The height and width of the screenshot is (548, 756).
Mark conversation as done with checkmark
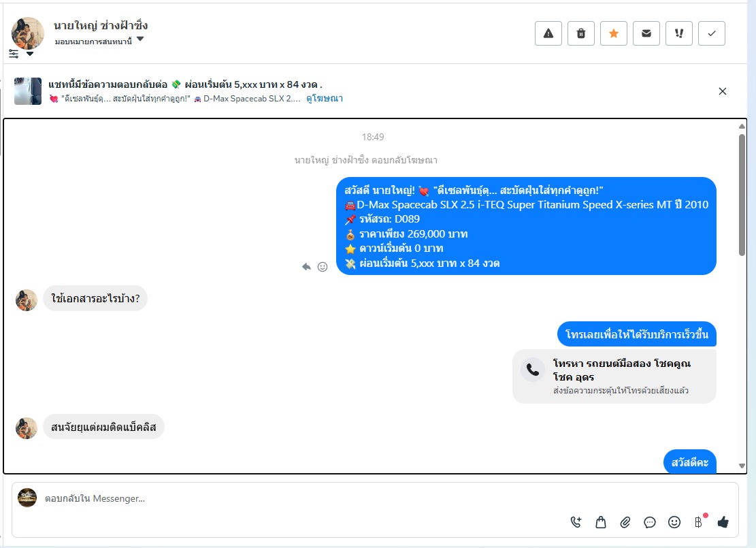coord(712,33)
